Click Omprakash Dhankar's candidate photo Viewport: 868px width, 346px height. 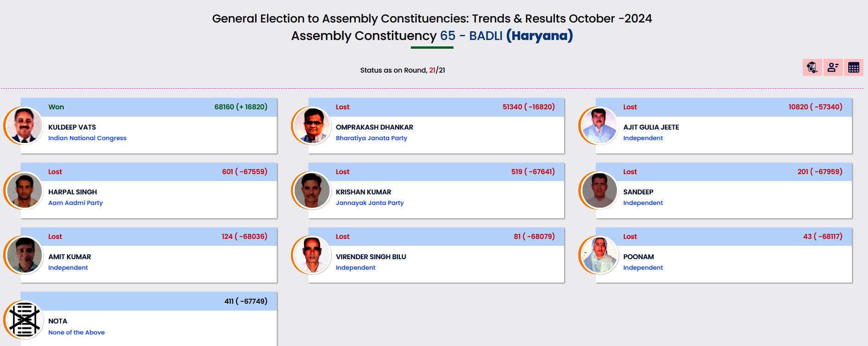[312, 125]
